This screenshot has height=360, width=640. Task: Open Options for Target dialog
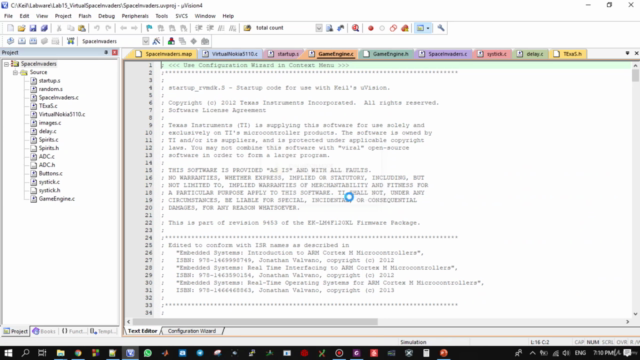click(156, 41)
